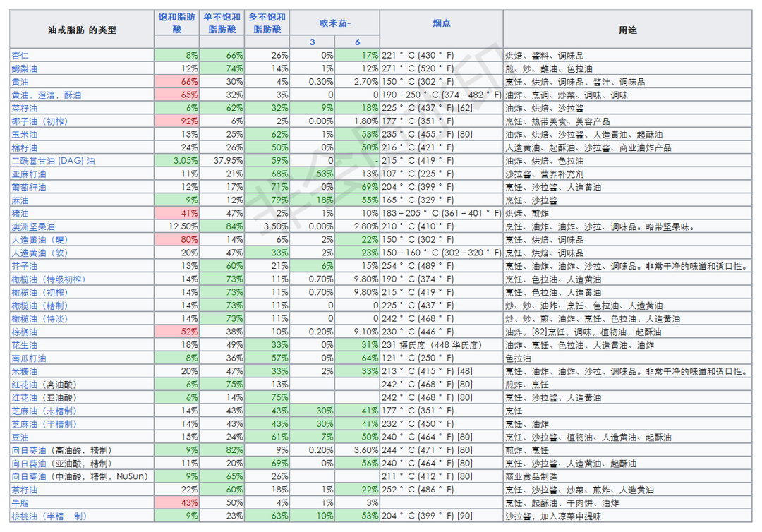Click the 棕榈油 link
This screenshot has width=762, height=532.
(24, 332)
